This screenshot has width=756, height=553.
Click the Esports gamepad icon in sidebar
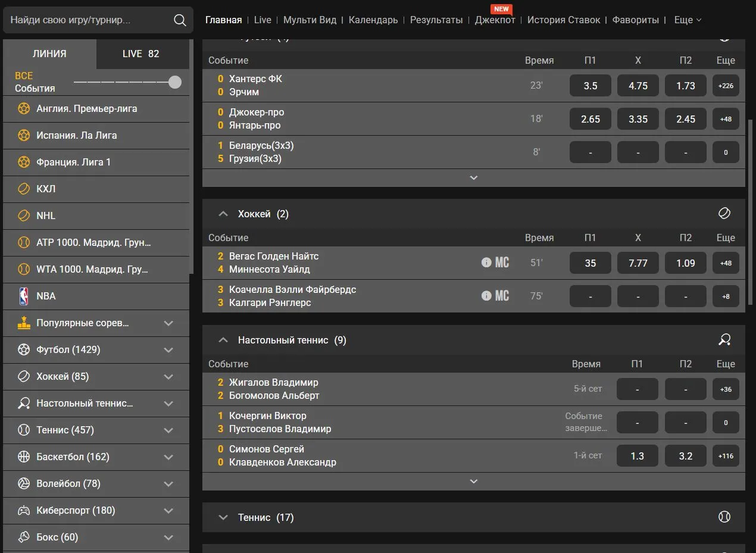pos(24,511)
